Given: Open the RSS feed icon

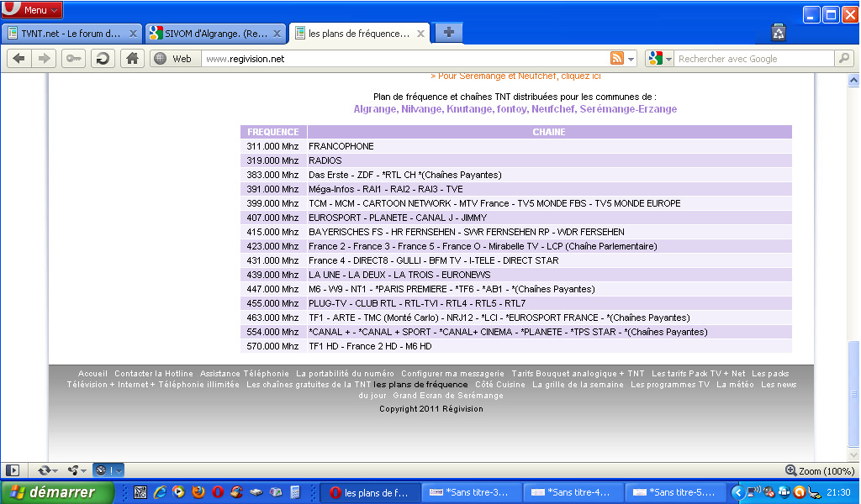Looking at the screenshot, I should point(617,58).
